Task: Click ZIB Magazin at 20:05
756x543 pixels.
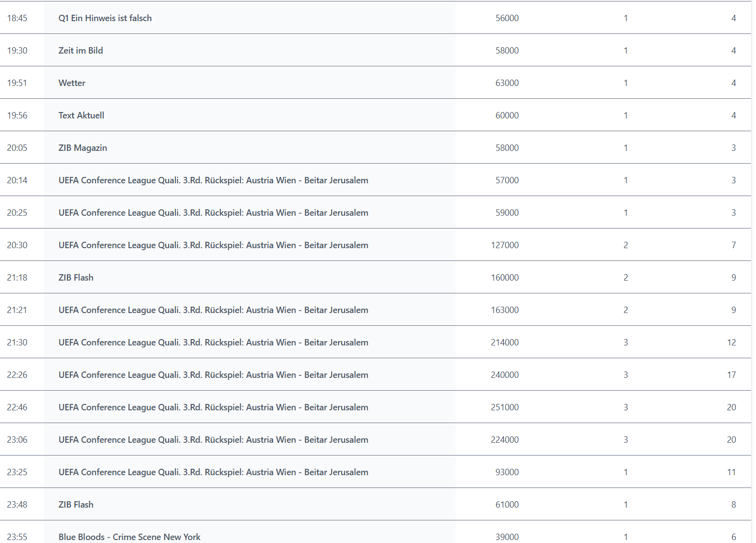Action: click(83, 147)
